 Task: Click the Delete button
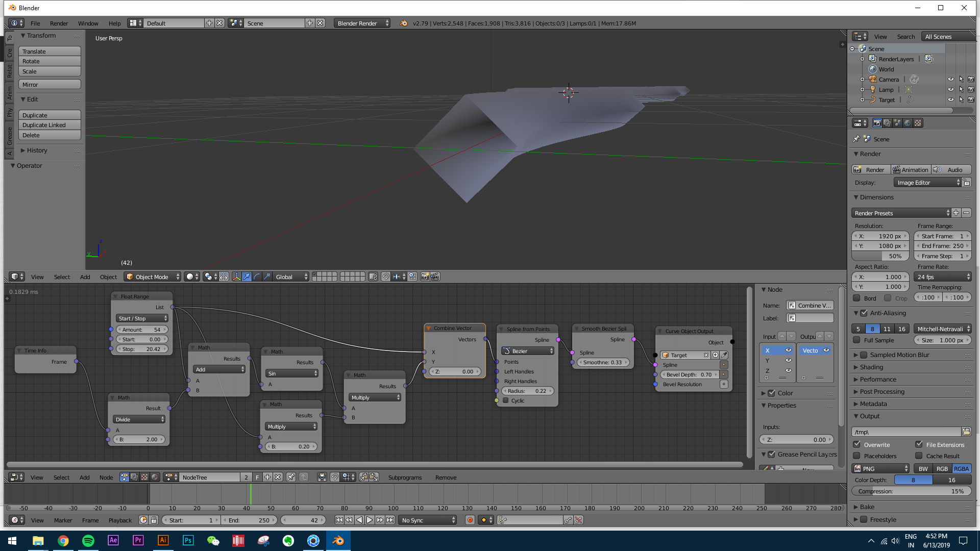click(50, 135)
